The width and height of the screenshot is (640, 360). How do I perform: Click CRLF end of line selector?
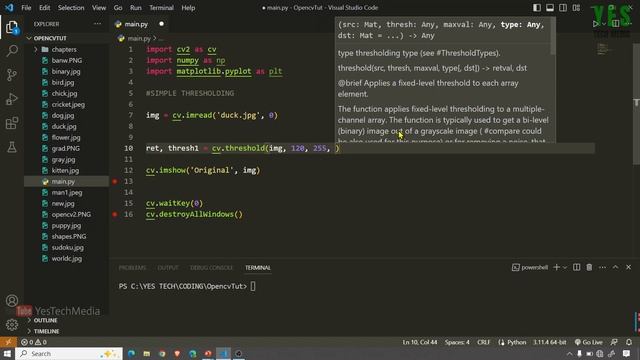483,342
